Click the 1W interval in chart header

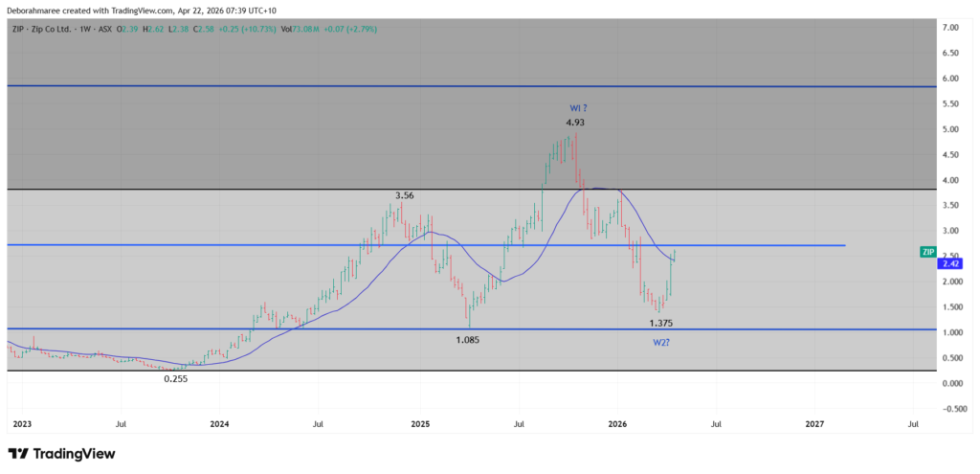click(101, 31)
